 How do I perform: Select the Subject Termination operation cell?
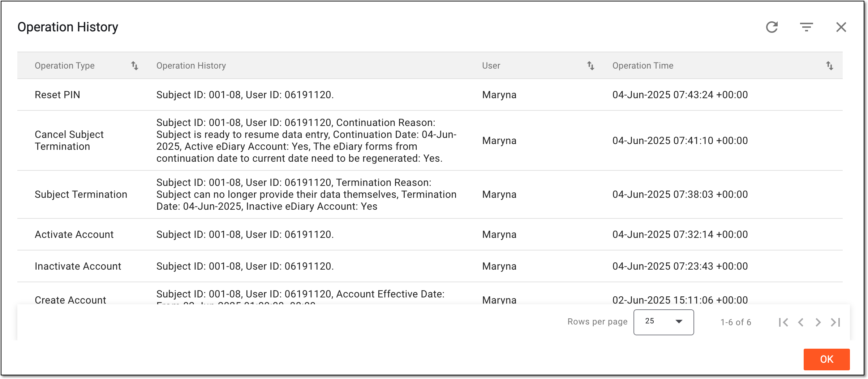pyautogui.click(x=81, y=195)
